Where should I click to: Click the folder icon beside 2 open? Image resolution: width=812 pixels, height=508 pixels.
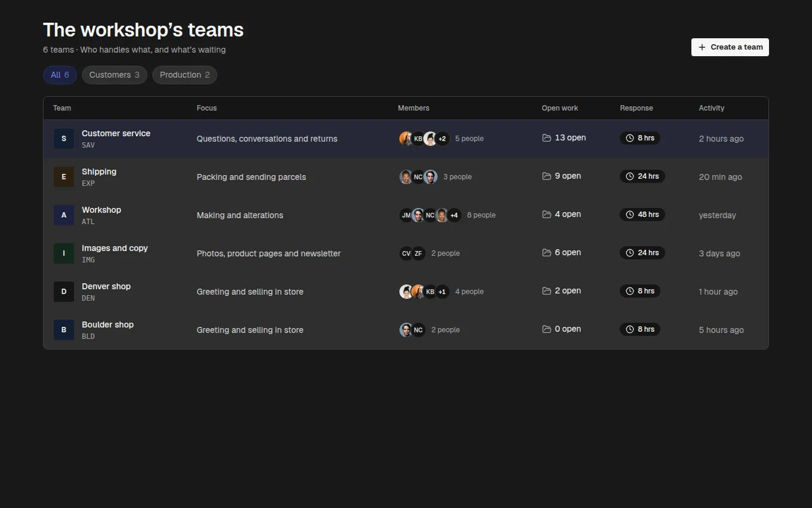[x=546, y=291]
